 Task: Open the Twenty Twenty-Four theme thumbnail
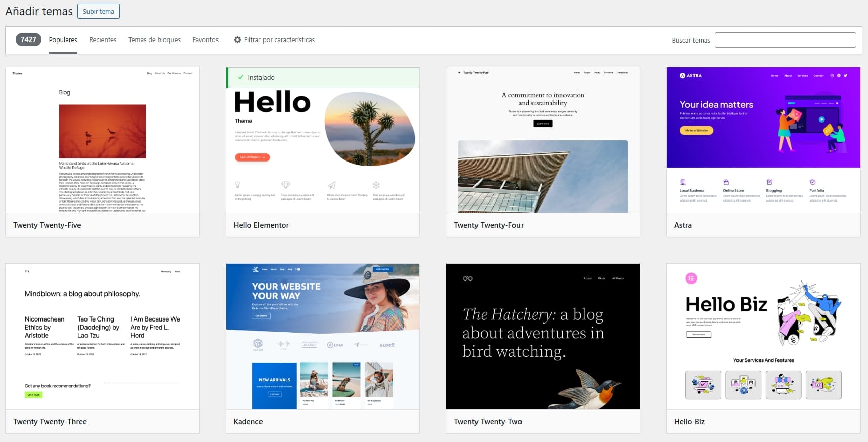(543, 140)
